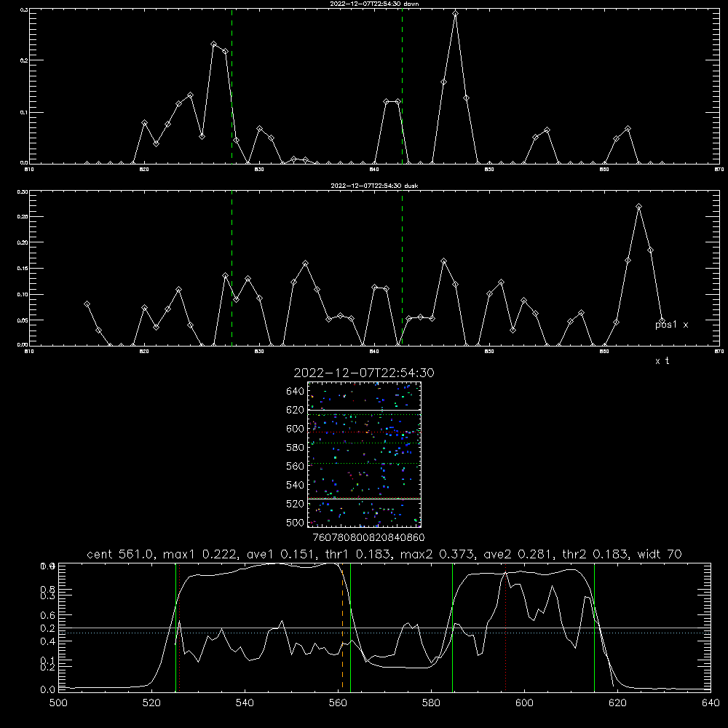This screenshot has width=728, height=728.
Task: Click the '620' x-axis label of the bottom plot
Action: [617, 703]
